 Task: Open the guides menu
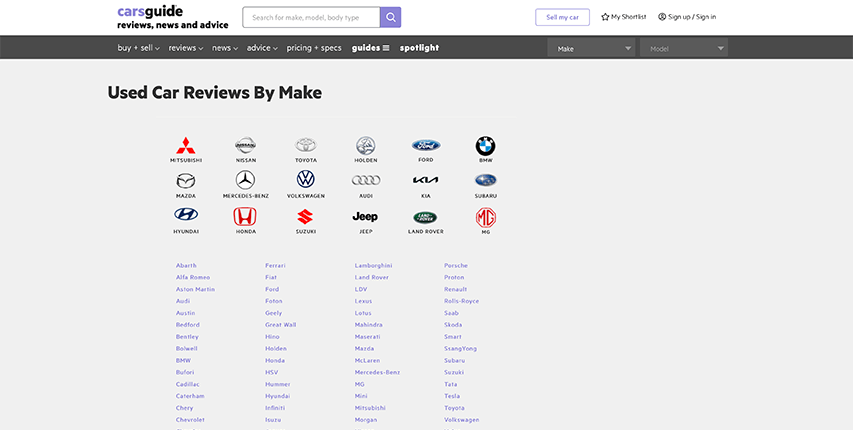(x=370, y=48)
